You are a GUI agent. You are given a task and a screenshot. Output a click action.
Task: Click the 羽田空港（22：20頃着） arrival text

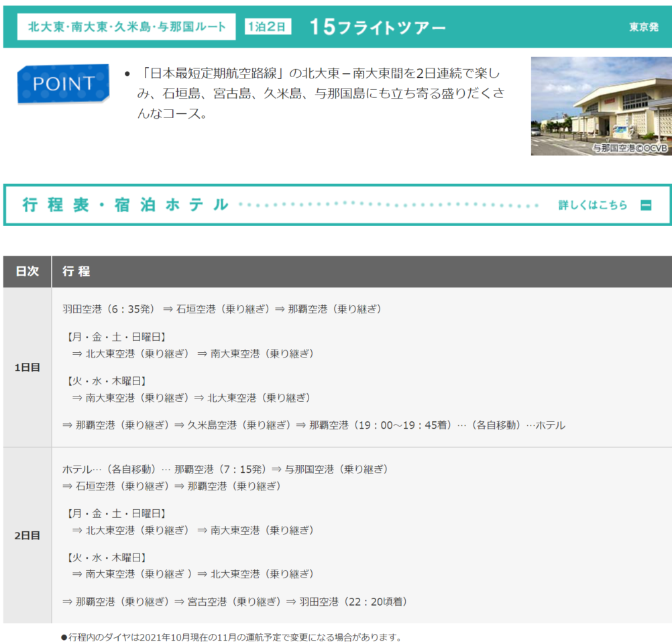[353, 602]
